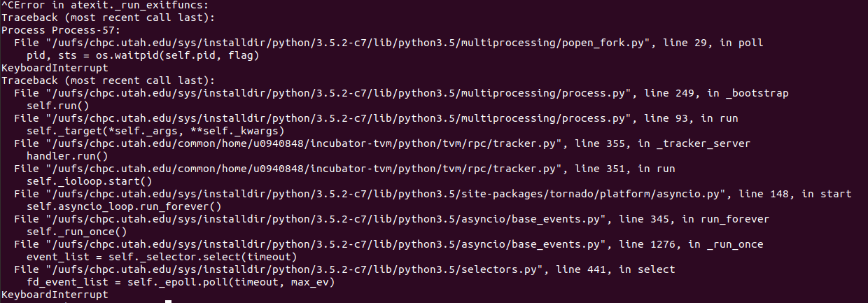Image resolution: width=868 pixels, height=303 pixels.
Task: Click 'self.asyncio_loop.run_forever()' line
Action: pos(124,207)
